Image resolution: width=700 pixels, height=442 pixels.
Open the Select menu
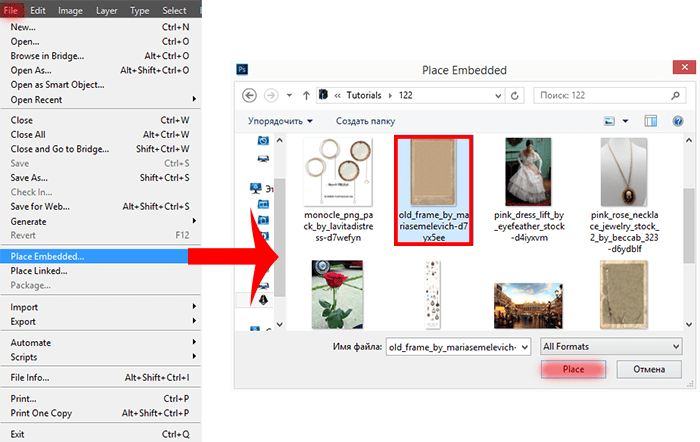[174, 10]
